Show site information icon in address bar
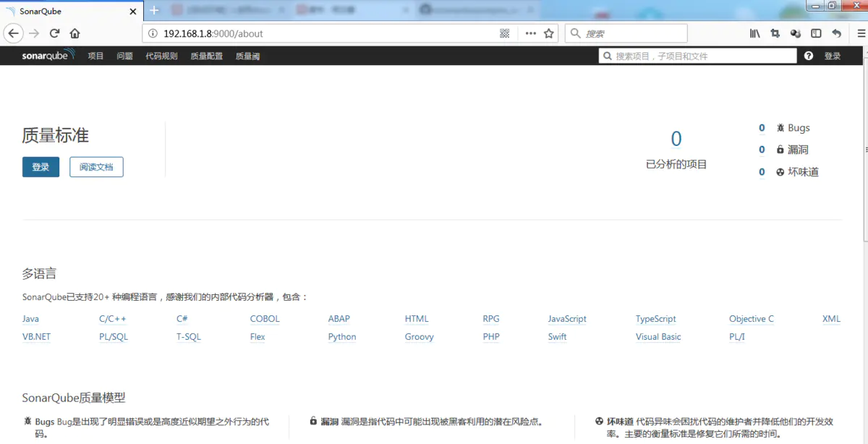868x444 pixels. pos(153,33)
